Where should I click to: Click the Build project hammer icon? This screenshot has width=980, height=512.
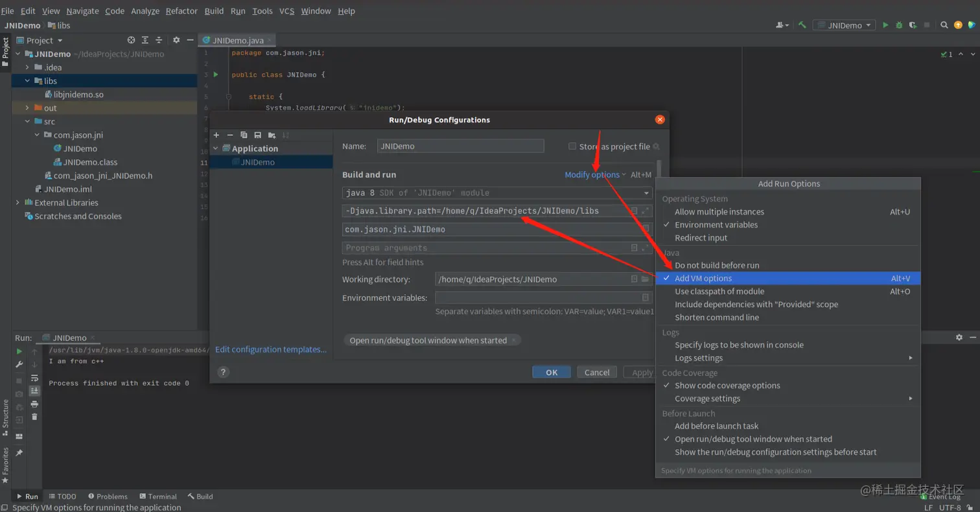pos(802,25)
